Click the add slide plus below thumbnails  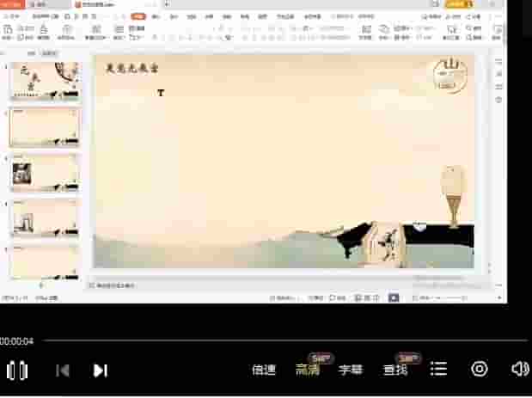[x=41, y=285]
